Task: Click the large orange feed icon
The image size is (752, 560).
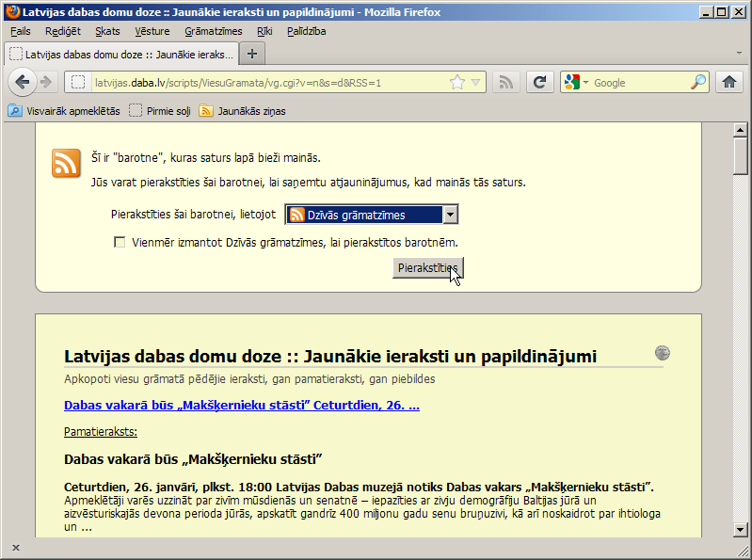Action: [x=66, y=163]
